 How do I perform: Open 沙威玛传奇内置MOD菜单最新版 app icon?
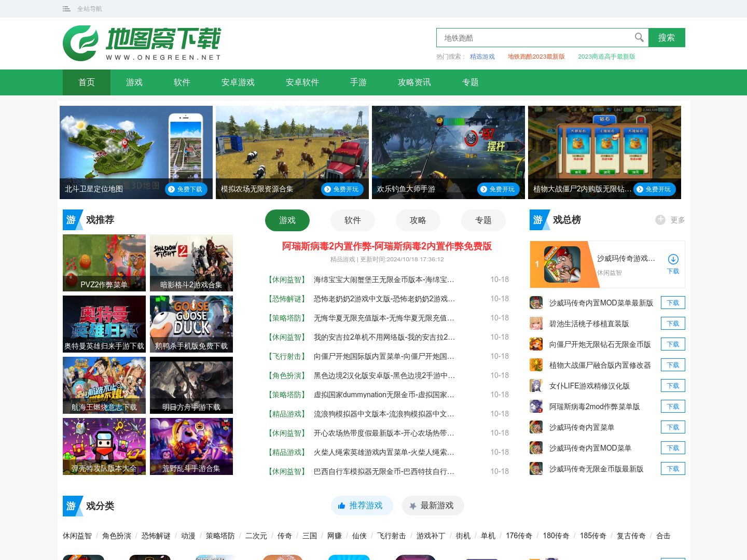(536, 303)
